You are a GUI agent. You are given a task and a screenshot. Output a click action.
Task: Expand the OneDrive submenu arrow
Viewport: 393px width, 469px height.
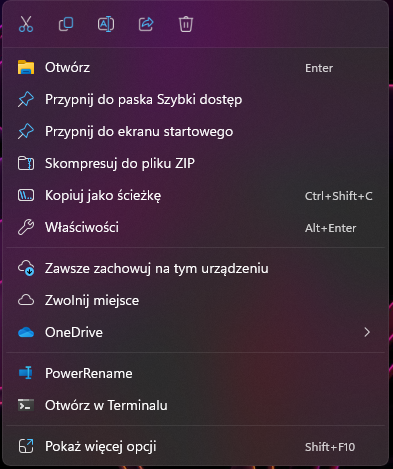click(367, 332)
